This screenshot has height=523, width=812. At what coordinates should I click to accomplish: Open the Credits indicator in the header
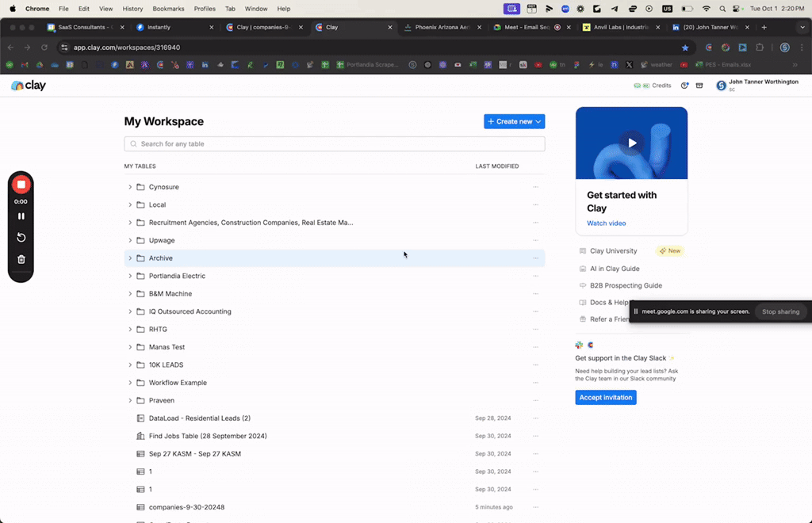(x=653, y=86)
